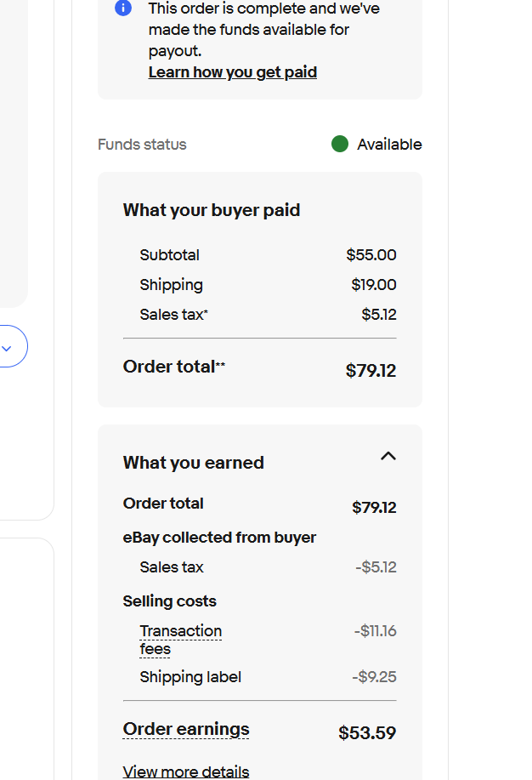Click the Order total label with double asterisk
The image size is (532, 780).
pyautogui.click(x=173, y=367)
